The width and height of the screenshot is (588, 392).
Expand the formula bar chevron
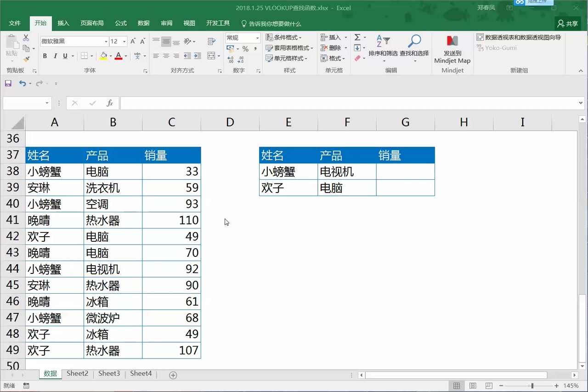(582, 103)
